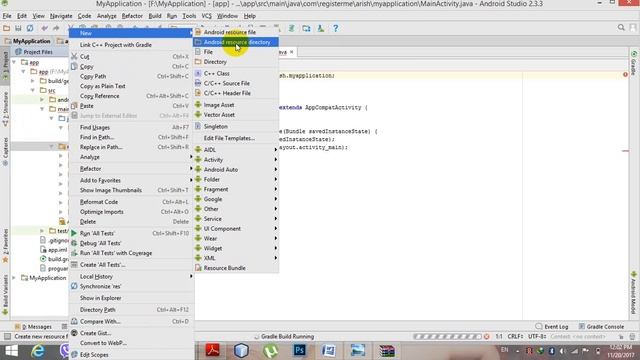Open Adobe Reader from the taskbar
The width and height of the screenshot is (640, 360).
(212, 350)
